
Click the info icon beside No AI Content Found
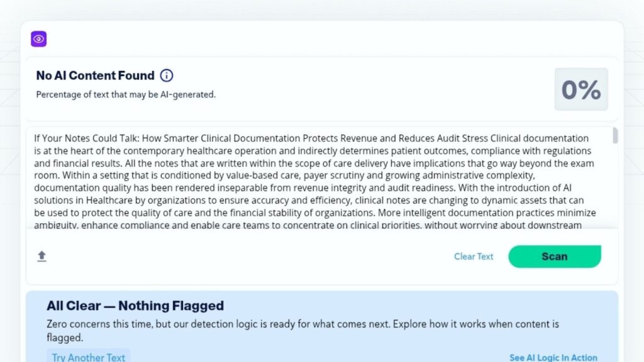point(167,75)
